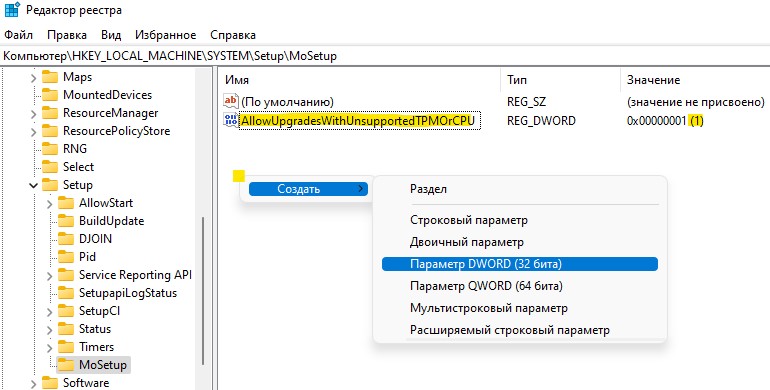
Task: Expand the ResourcePolicyStore key
Action: tap(33, 132)
